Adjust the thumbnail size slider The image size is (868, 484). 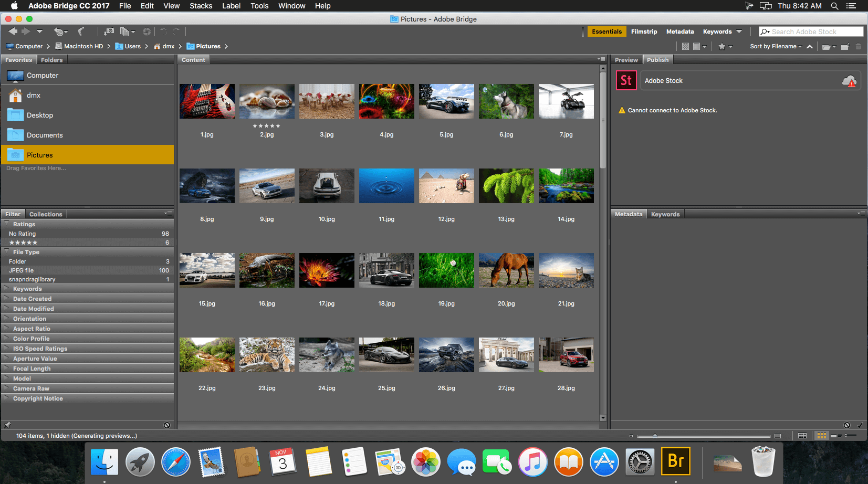click(x=655, y=436)
